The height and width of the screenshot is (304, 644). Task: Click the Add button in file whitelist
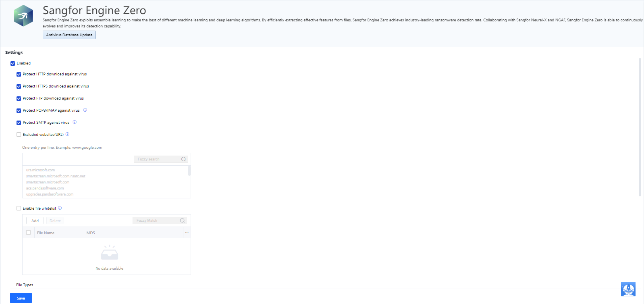coord(35,221)
